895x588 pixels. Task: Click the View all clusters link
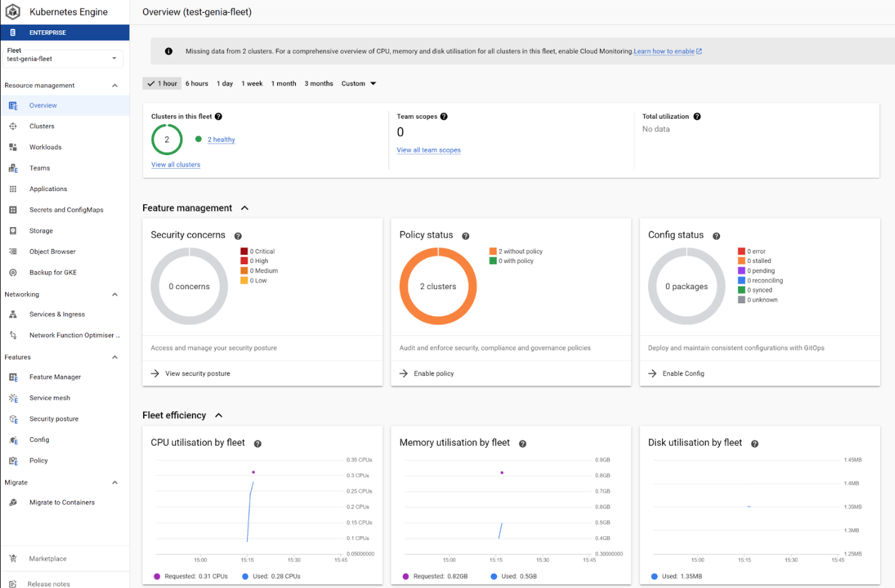tap(176, 165)
